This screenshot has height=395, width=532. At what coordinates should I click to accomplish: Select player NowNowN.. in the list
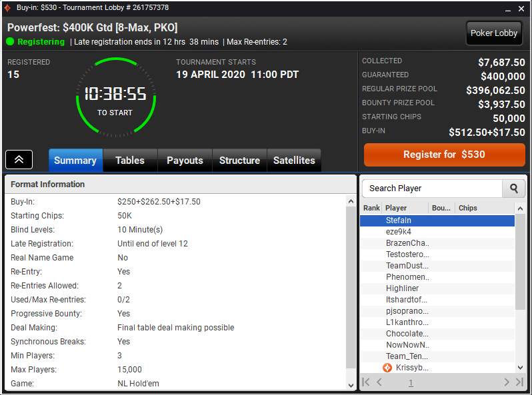437,345
